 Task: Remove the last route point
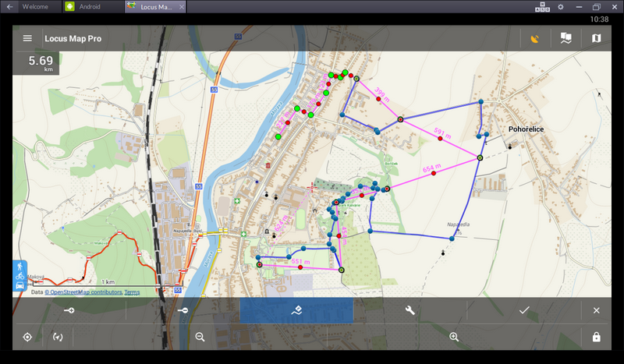183,310
